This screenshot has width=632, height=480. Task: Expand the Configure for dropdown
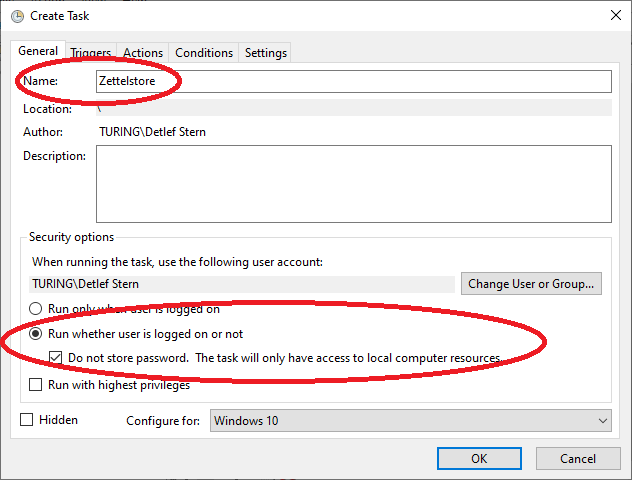click(410, 421)
